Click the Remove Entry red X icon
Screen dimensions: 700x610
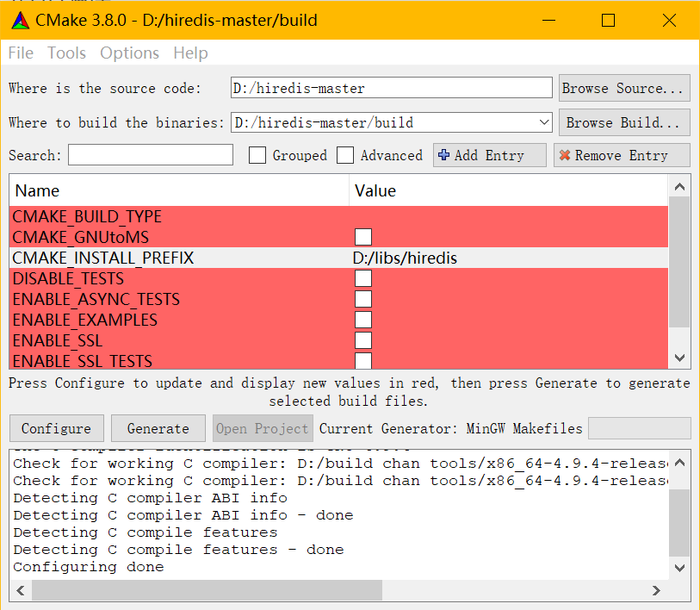click(x=565, y=155)
